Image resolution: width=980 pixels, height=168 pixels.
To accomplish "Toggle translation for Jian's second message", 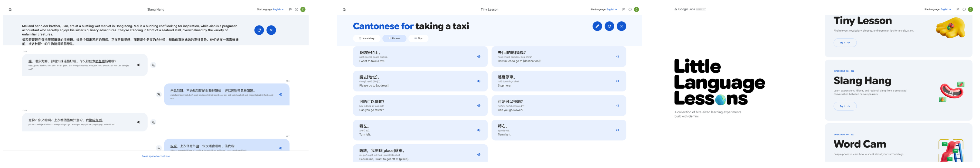I will point(153,122).
